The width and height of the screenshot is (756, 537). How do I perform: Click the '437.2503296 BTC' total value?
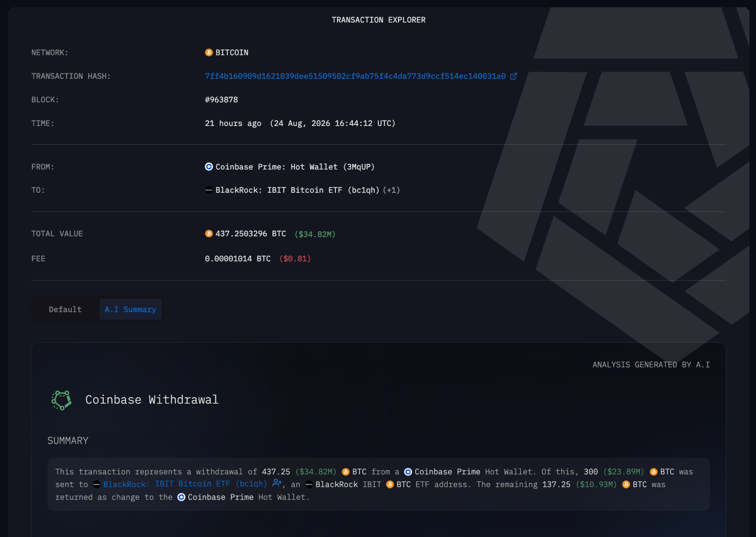click(x=251, y=233)
